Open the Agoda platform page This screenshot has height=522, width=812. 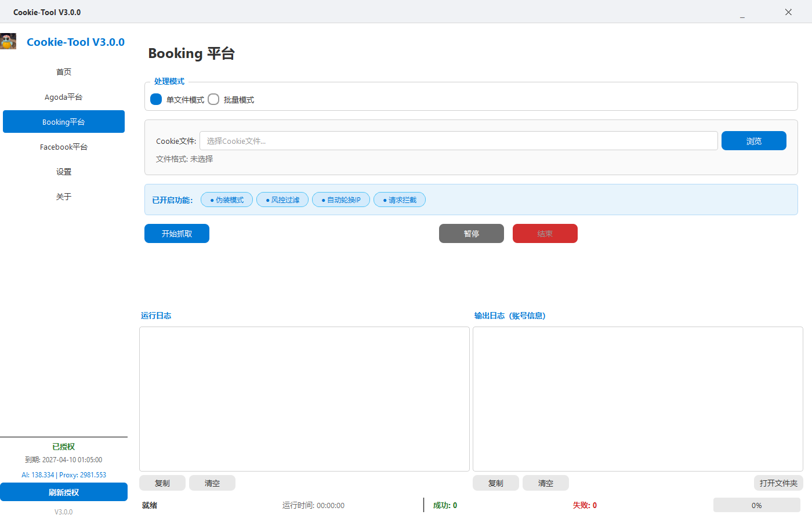click(64, 97)
